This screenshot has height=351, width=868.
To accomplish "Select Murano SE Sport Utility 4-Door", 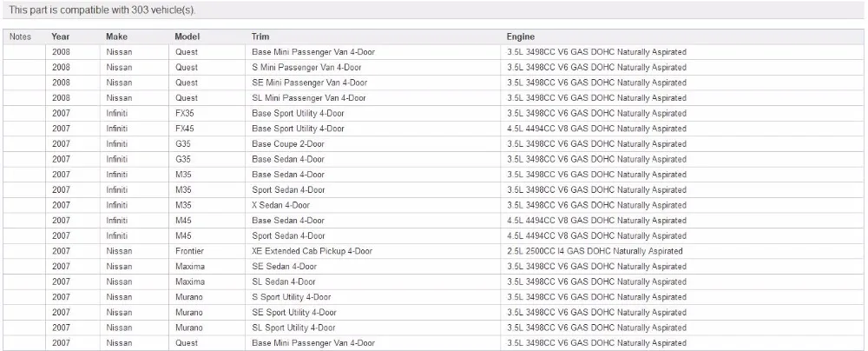I will (x=294, y=313).
